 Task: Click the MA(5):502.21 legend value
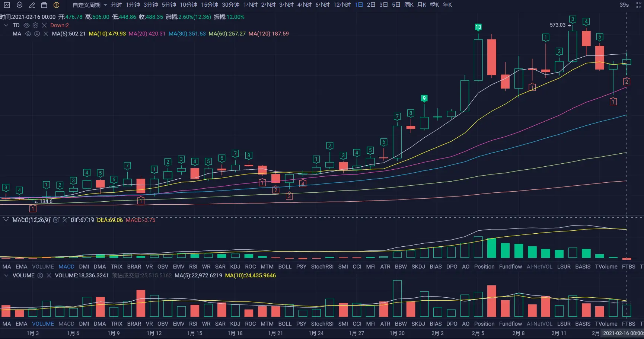(x=68, y=34)
